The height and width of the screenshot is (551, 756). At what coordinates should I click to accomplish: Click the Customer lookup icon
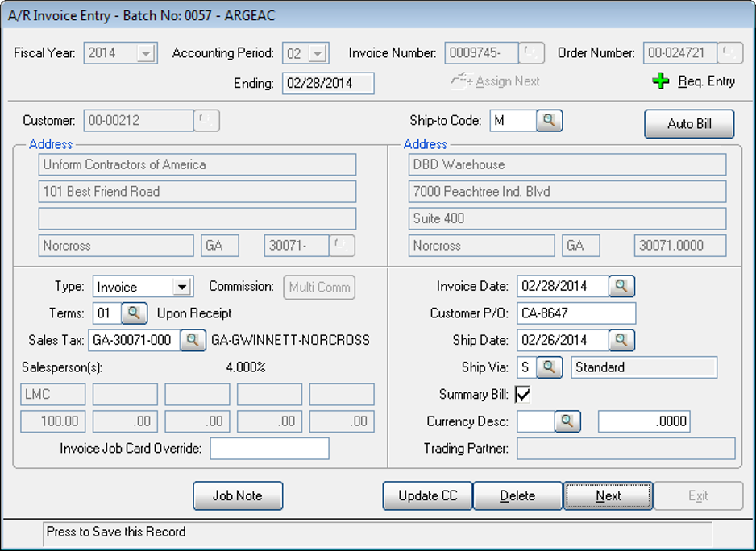coord(206,121)
